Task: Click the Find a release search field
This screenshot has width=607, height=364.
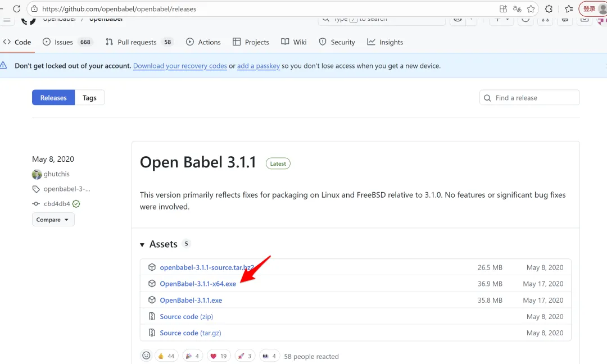Action: pos(529,98)
